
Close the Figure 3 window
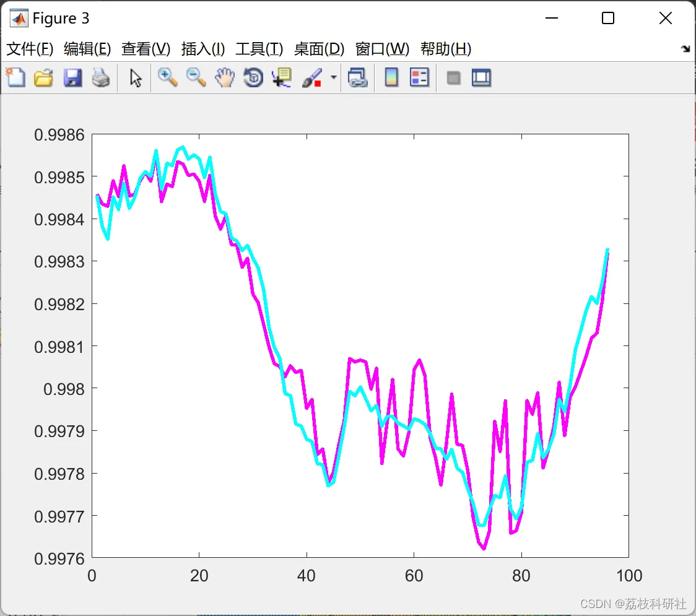tap(666, 18)
